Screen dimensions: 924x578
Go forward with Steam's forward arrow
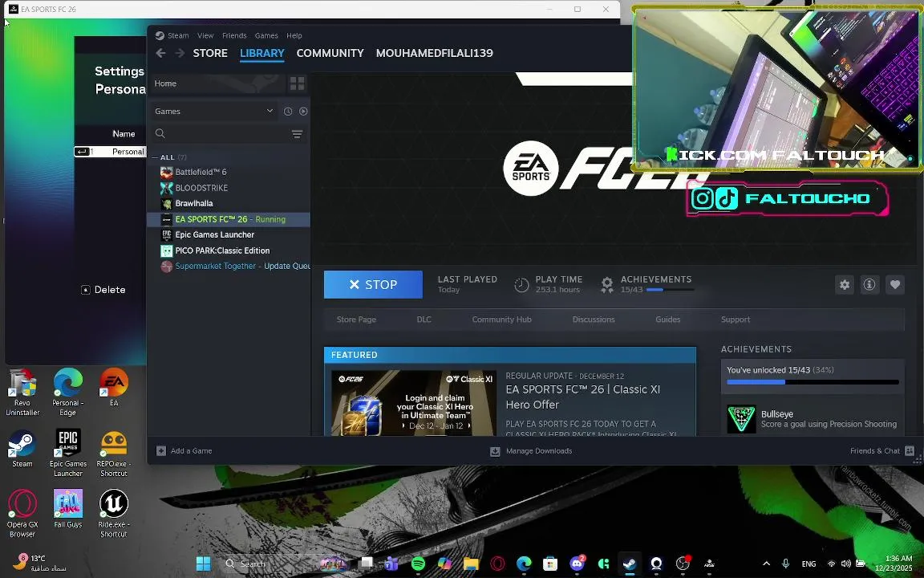[x=180, y=53]
